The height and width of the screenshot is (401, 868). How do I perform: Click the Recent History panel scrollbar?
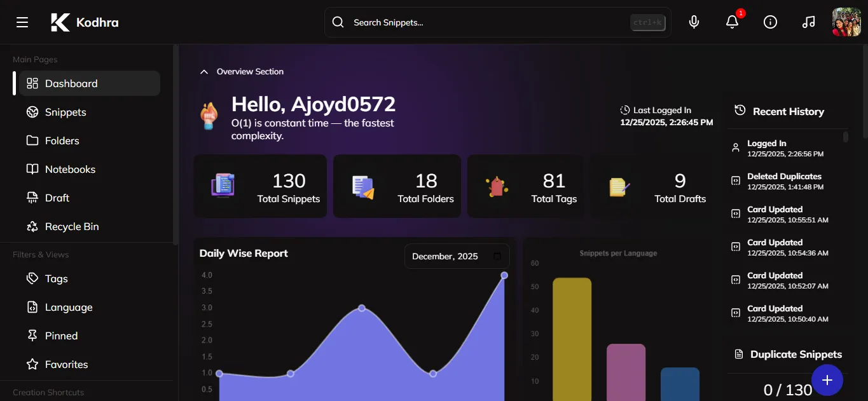pos(846,137)
